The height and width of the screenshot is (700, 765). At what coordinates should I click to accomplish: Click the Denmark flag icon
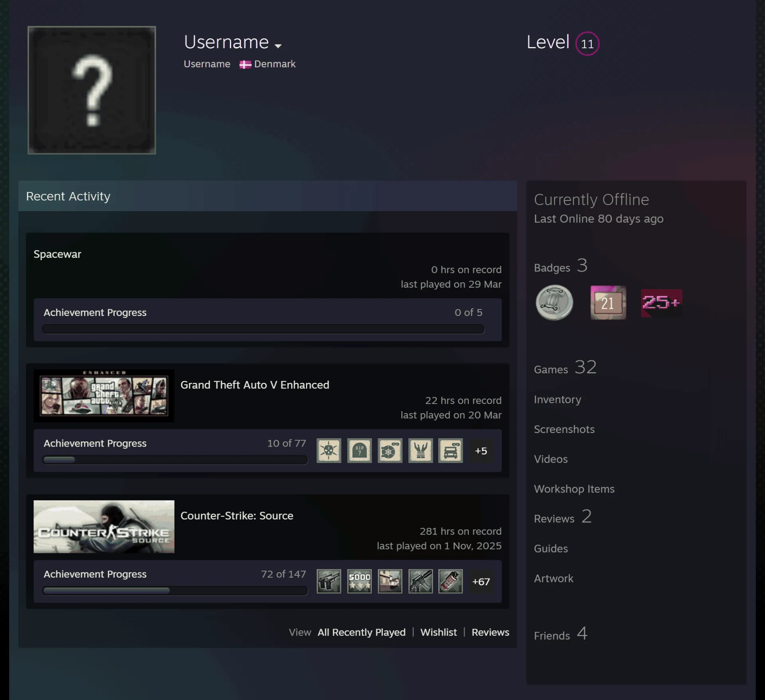pyautogui.click(x=245, y=65)
